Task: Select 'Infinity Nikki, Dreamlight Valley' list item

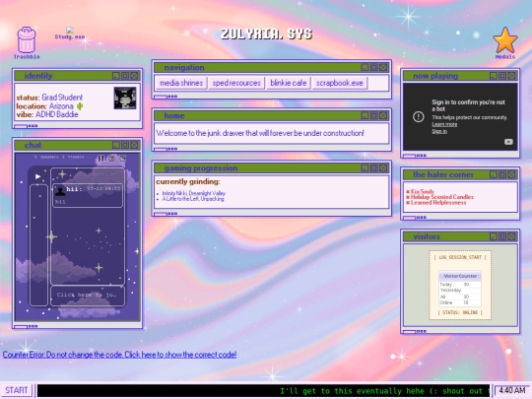Action: click(194, 193)
